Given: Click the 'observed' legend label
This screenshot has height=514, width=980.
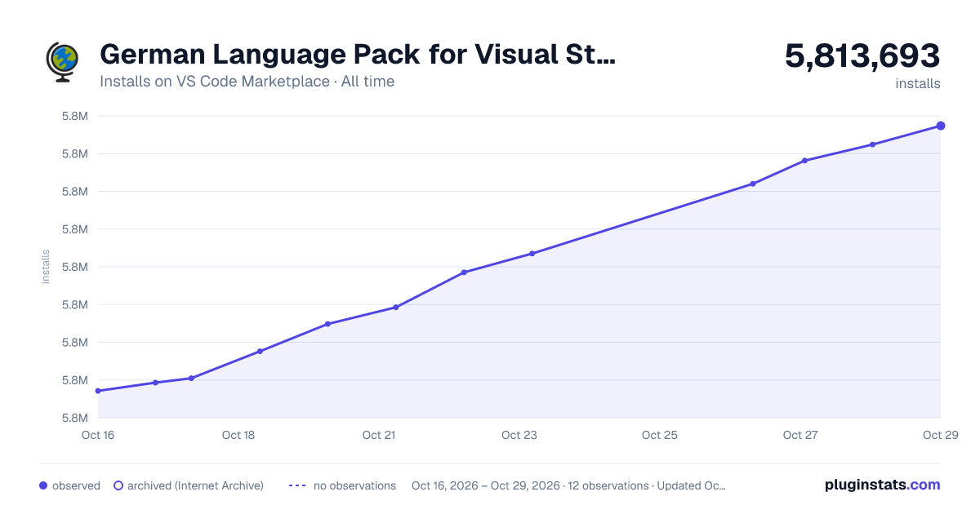Looking at the screenshot, I should [76, 485].
